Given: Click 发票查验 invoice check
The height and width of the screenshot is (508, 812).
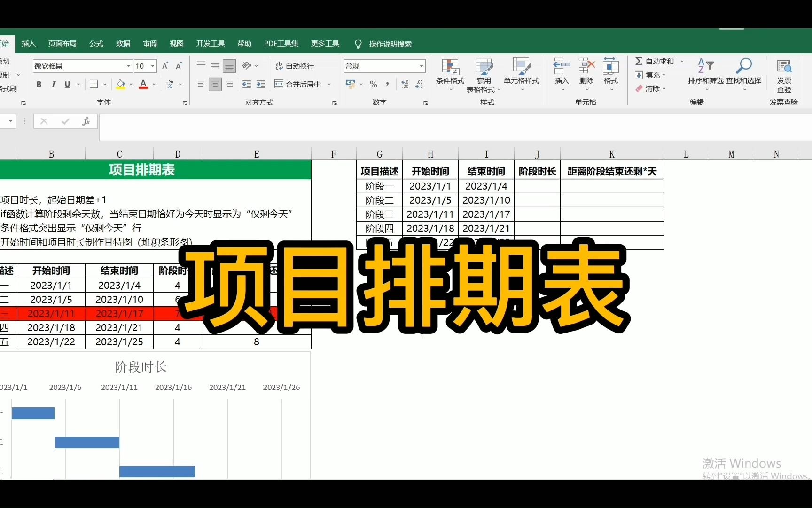Looking at the screenshot, I should 784,75.
